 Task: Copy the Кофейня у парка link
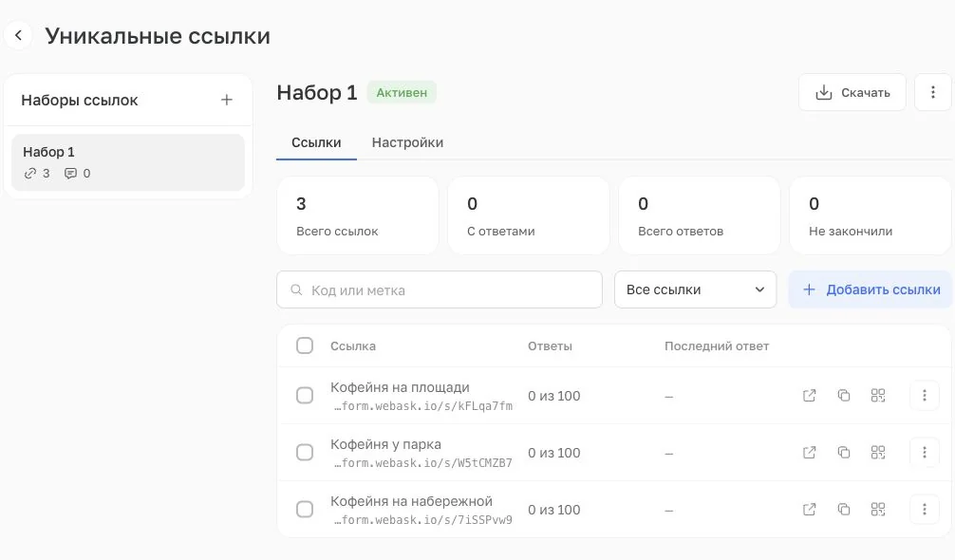(844, 452)
